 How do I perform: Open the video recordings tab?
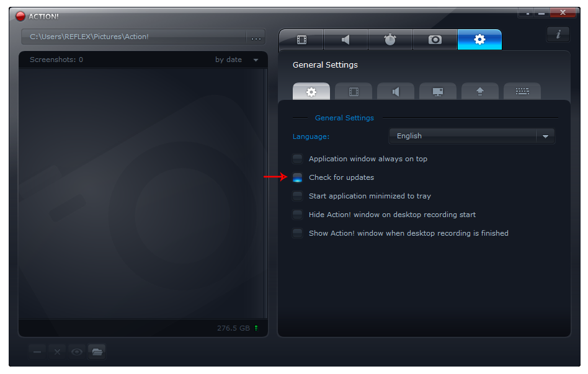pyautogui.click(x=301, y=40)
